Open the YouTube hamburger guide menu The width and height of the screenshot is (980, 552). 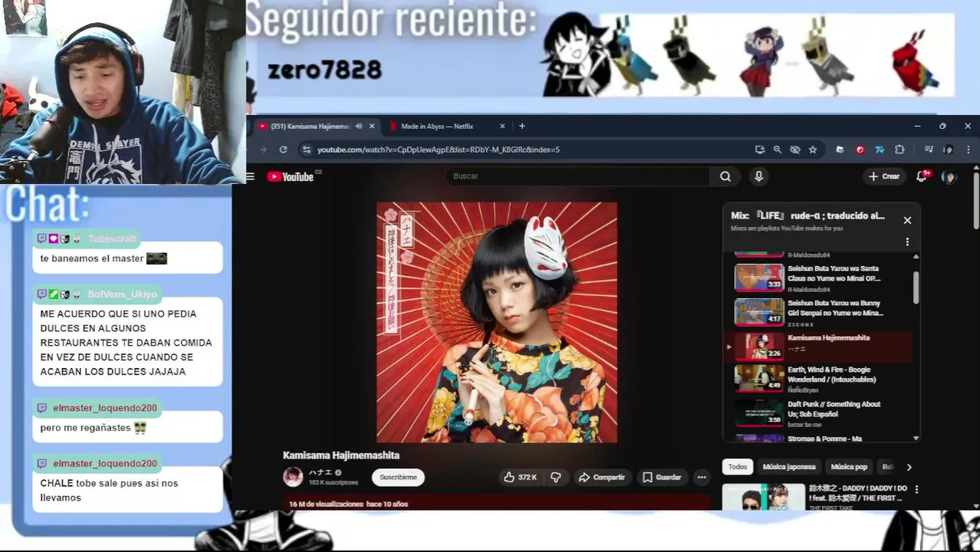click(x=250, y=176)
